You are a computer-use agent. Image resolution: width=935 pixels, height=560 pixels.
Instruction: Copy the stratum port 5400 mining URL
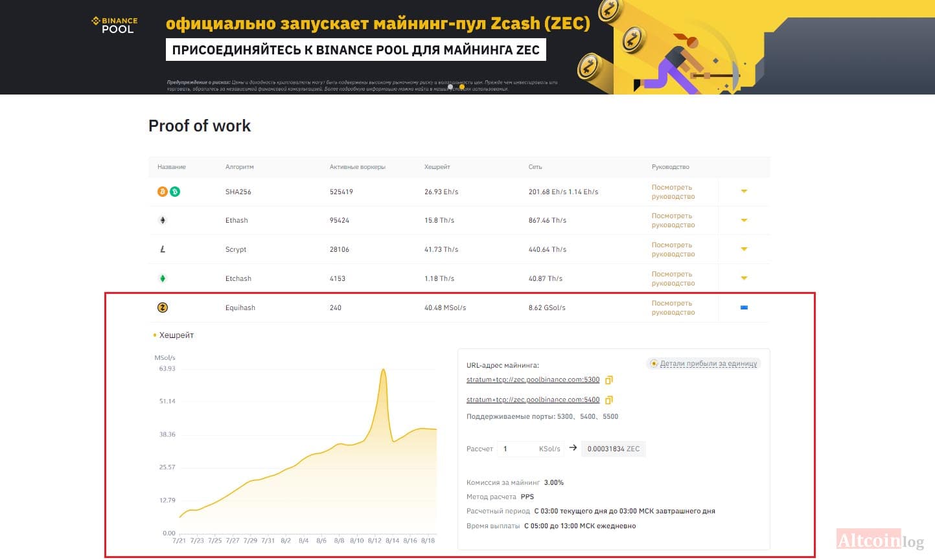609,400
